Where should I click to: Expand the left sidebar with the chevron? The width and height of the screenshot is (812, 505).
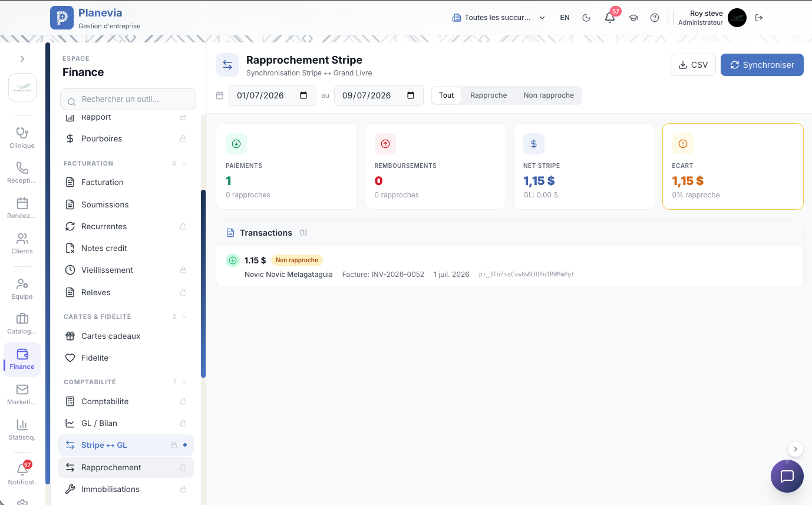[x=22, y=59]
